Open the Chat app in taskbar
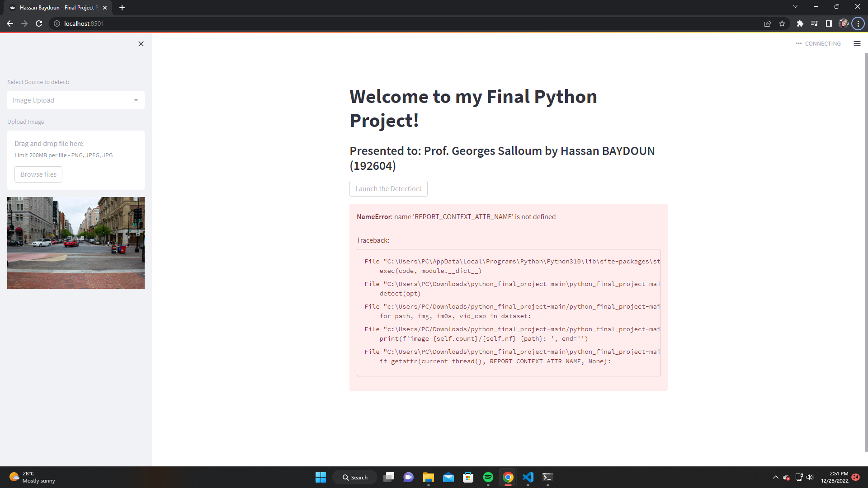868x488 pixels. click(x=409, y=477)
